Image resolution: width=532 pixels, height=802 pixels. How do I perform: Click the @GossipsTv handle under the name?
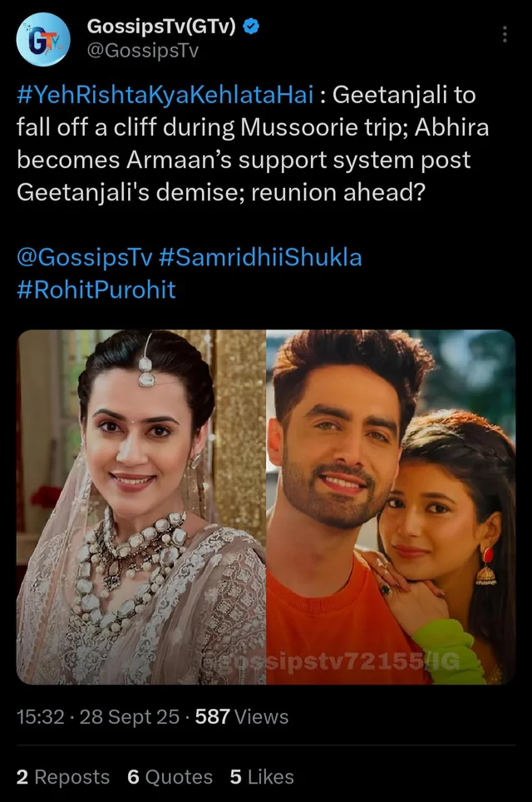(143, 51)
